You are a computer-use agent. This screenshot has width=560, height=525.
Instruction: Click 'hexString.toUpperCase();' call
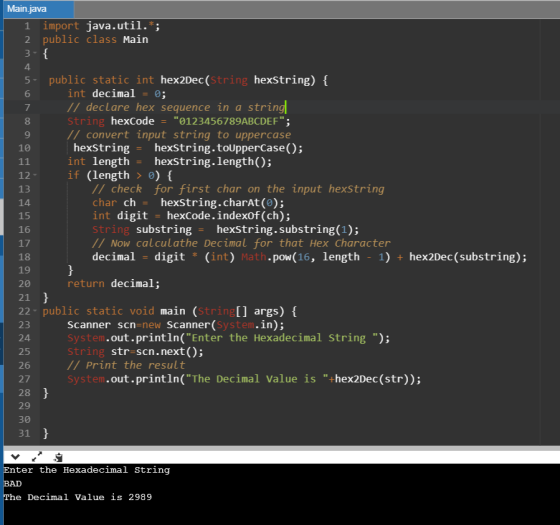coord(229,148)
